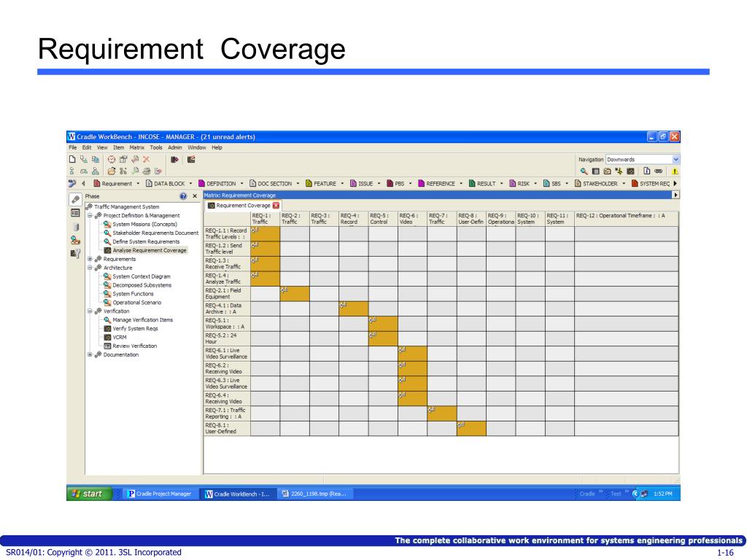The height and width of the screenshot is (560, 747).
Task: Click the red X delete icon in toolbar
Action: click(146, 160)
